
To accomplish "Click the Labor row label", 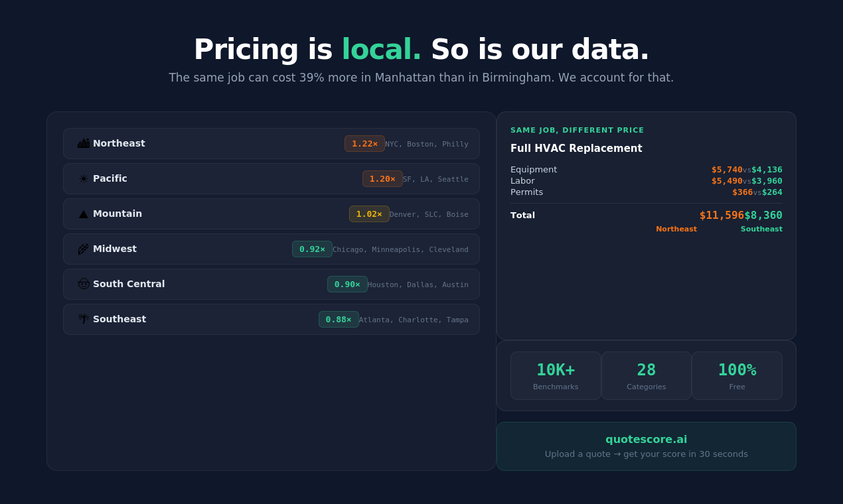I will pos(522,181).
